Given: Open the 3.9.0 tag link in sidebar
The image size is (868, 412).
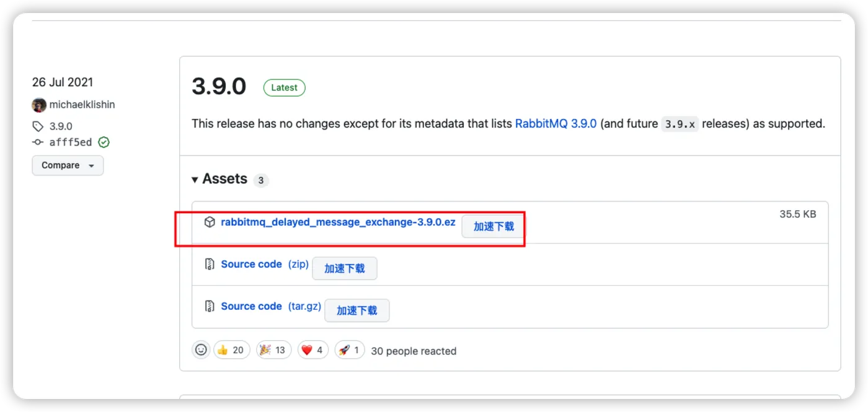Looking at the screenshot, I should (x=61, y=126).
